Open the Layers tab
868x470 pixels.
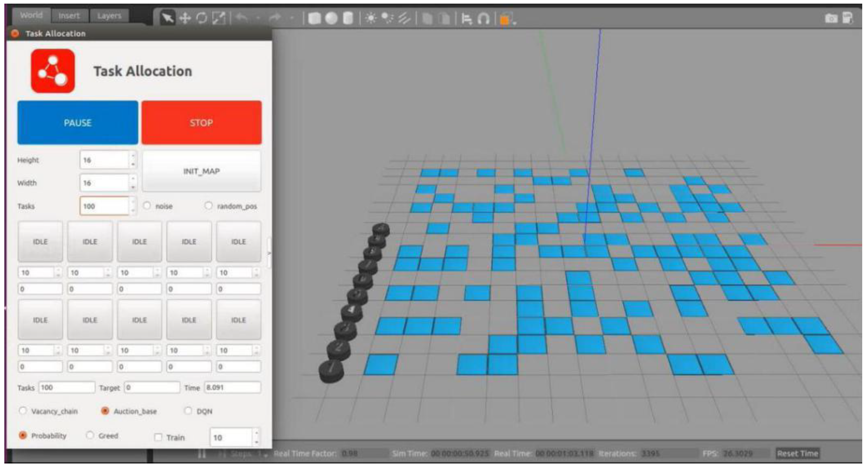pos(109,16)
